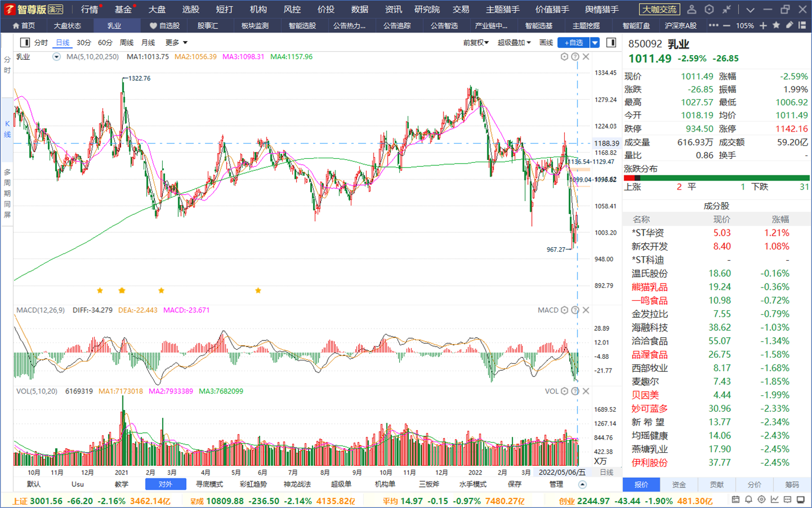Open the 行情 menu

point(89,10)
